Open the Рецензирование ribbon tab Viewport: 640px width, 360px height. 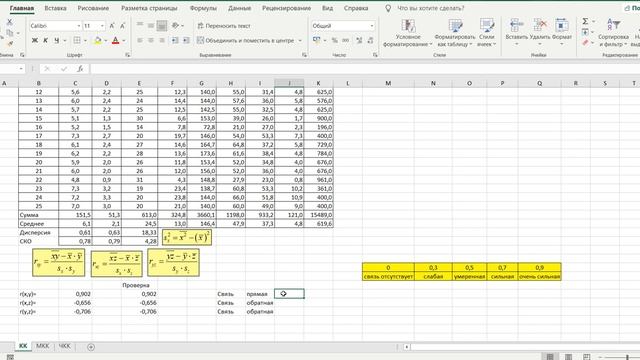coord(286,8)
